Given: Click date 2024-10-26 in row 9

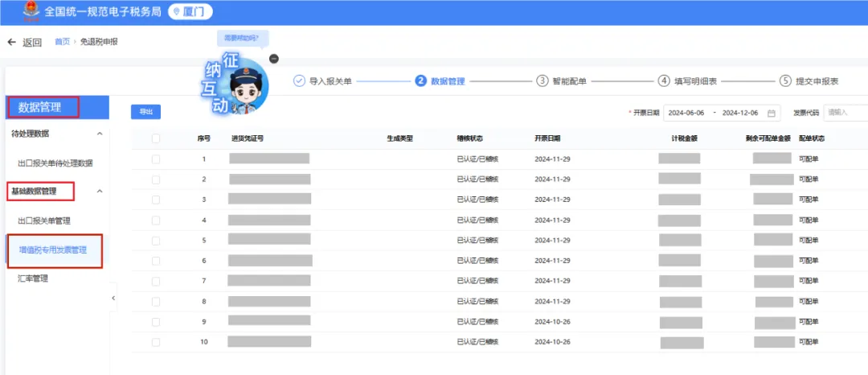Looking at the screenshot, I should [x=552, y=322].
